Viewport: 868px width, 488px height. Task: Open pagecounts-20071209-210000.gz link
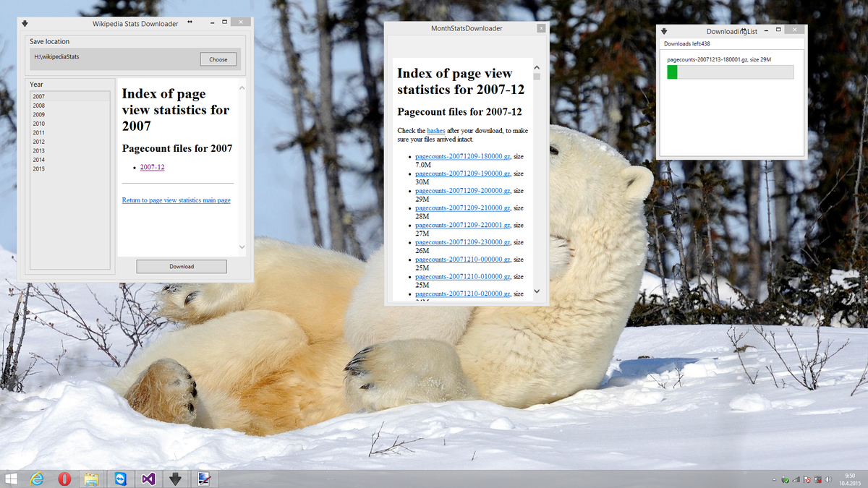(463, 208)
